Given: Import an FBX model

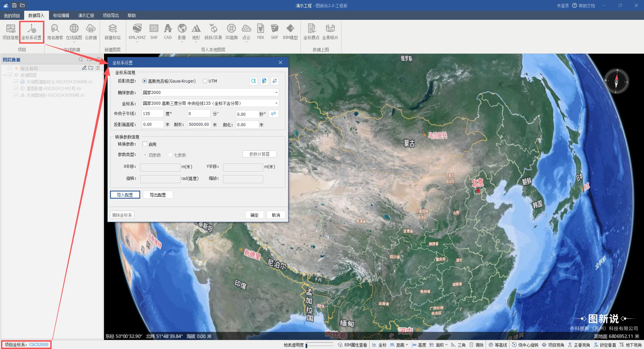Looking at the screenshot, I should pos(261,32).
